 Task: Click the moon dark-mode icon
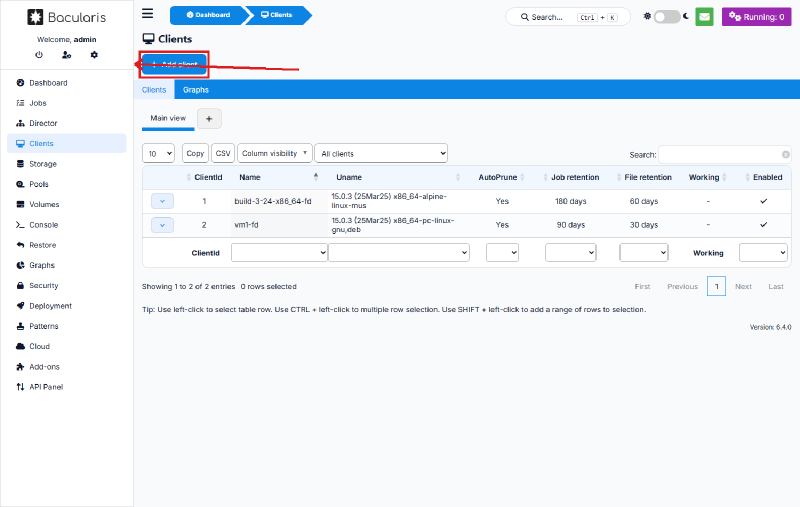click(686, 16)
